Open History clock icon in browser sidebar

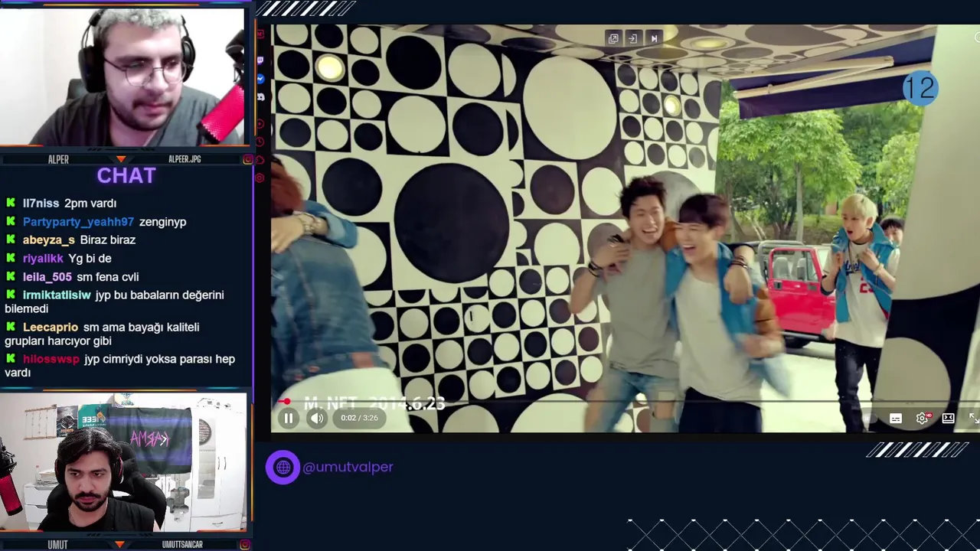[x=260, y=142]
